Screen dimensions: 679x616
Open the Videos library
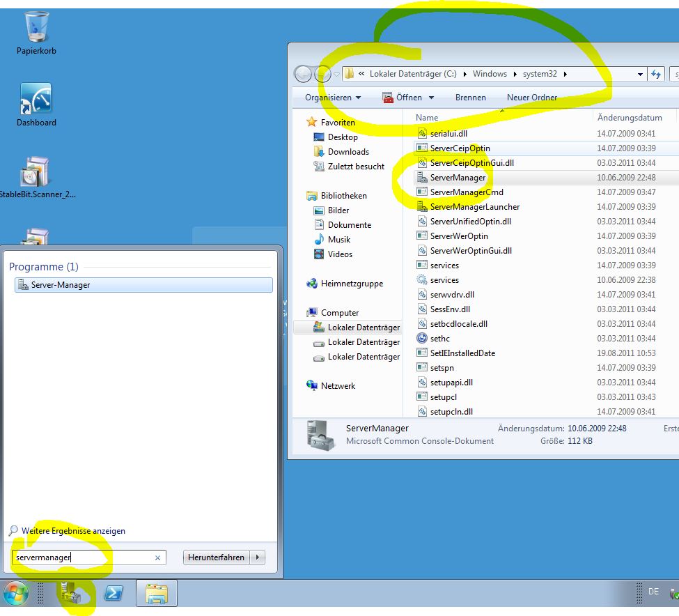(340, 254)
